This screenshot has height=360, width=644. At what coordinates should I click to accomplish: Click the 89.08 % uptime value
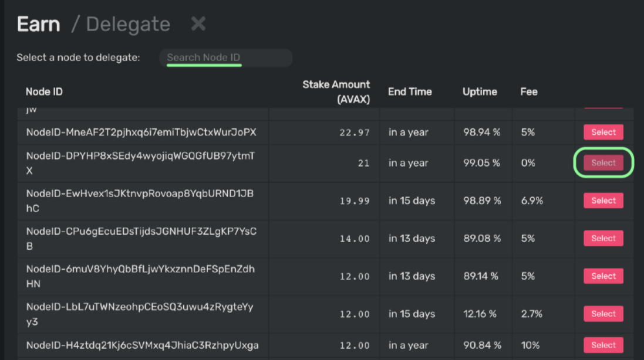[x=482, y=239]
